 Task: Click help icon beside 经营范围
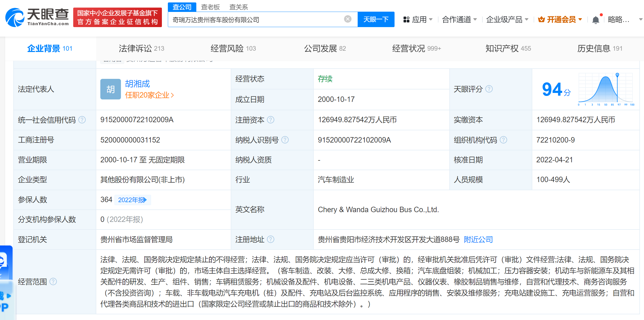(53, 282)
